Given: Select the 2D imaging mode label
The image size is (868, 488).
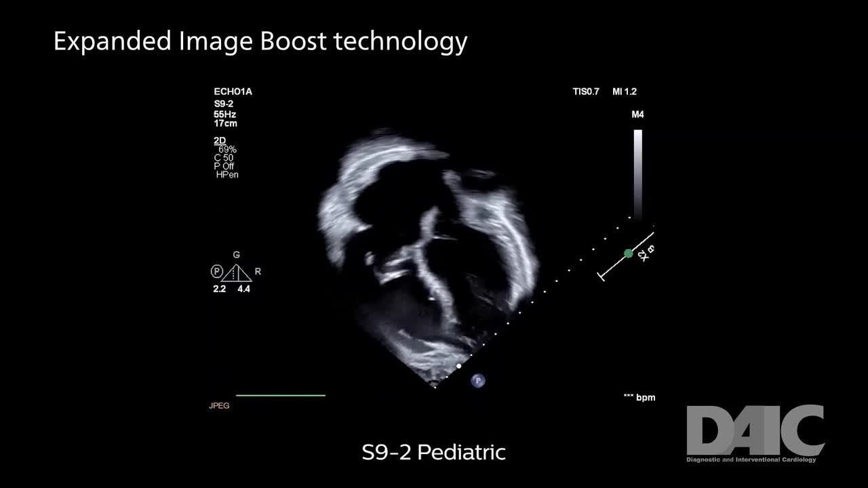Looking at the screenshot, I should tap(220, 140).
